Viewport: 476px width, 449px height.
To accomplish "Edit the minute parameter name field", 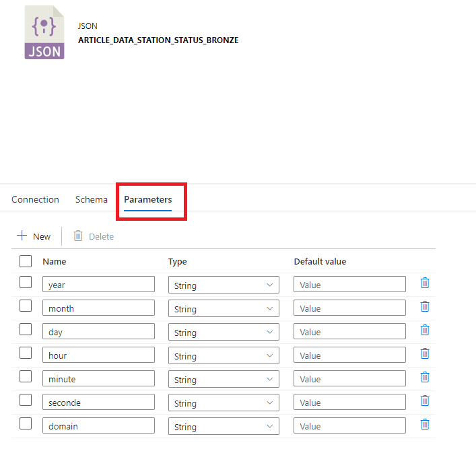I will (98, 379).
